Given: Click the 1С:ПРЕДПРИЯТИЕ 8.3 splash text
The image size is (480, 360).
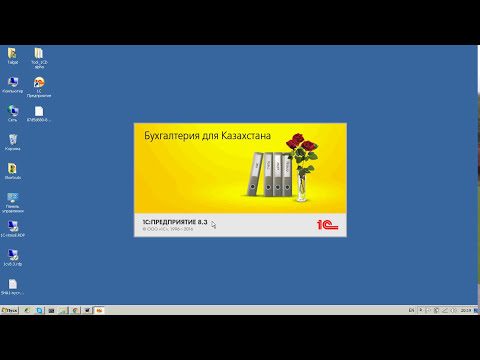Looking at the screenshot, I should (175, 222).
